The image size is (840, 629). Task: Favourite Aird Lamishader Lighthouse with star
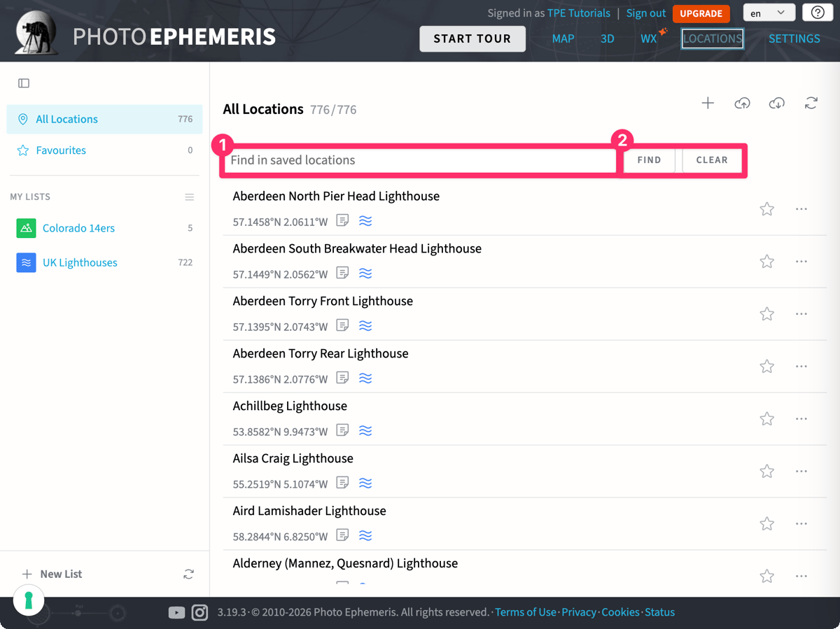pyautogui.click(x=767, y=523)
